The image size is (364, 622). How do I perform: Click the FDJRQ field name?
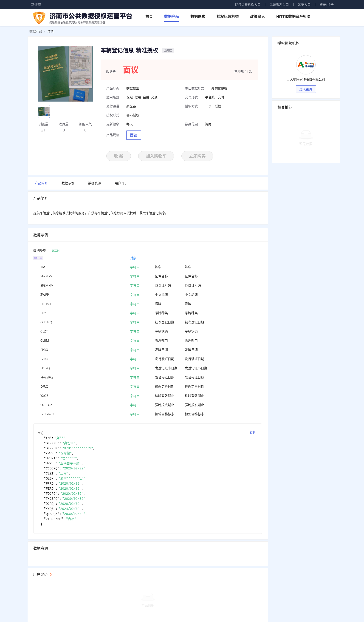[45, 368]
